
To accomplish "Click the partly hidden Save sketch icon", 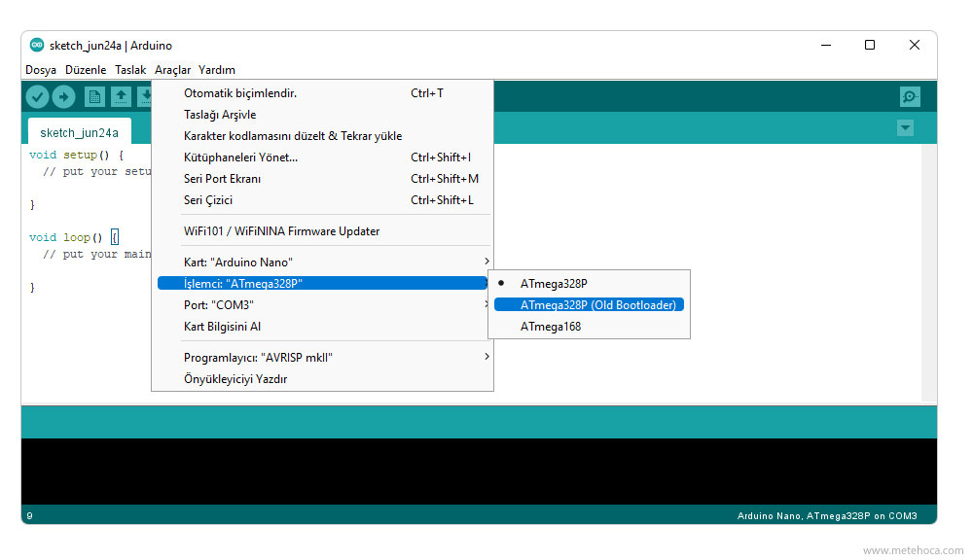I will [145, 97].
